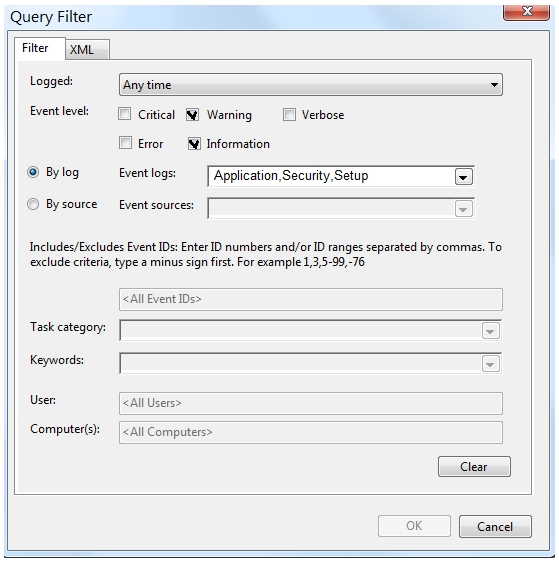This screenshot has height=563, width=559.
Task: Click into the All Users field
Action: click(311, 403)
